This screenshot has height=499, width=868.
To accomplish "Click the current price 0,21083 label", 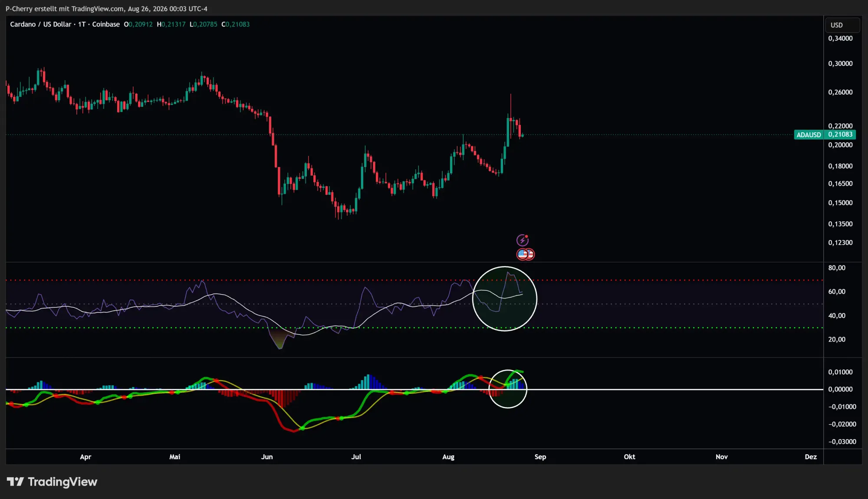I will (x=840, y=135).
